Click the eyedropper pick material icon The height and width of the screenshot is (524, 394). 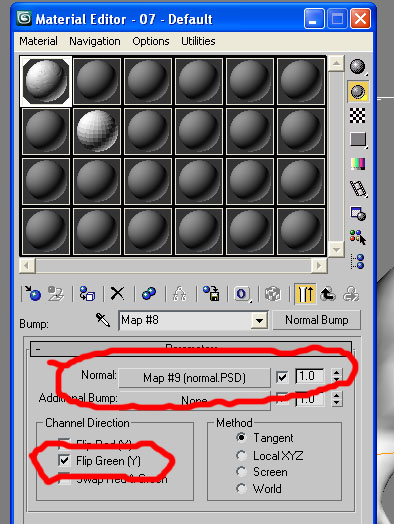103,320
